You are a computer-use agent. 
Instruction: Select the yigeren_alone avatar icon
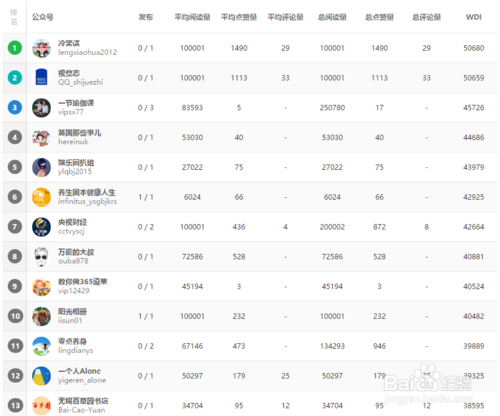[x=41, y=376]
